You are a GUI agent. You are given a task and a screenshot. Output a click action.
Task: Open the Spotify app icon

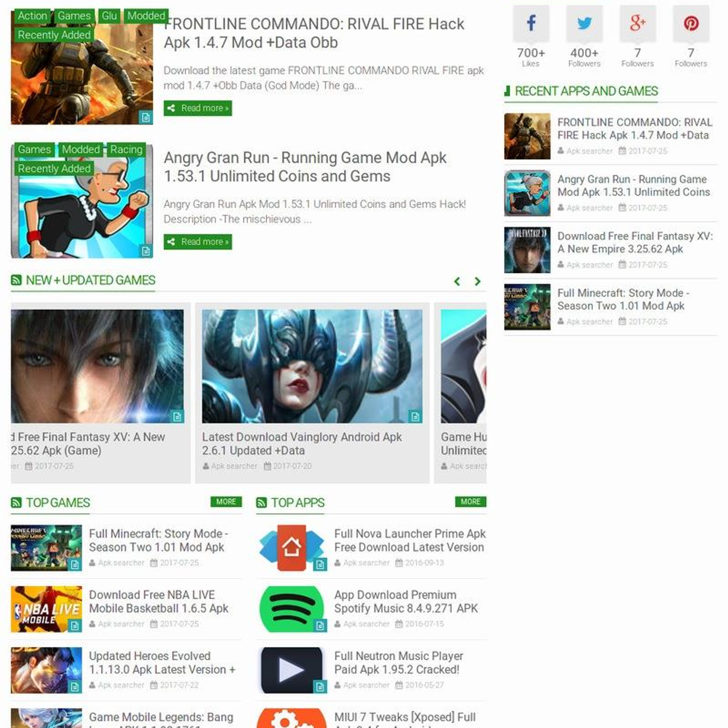point(292,609)
